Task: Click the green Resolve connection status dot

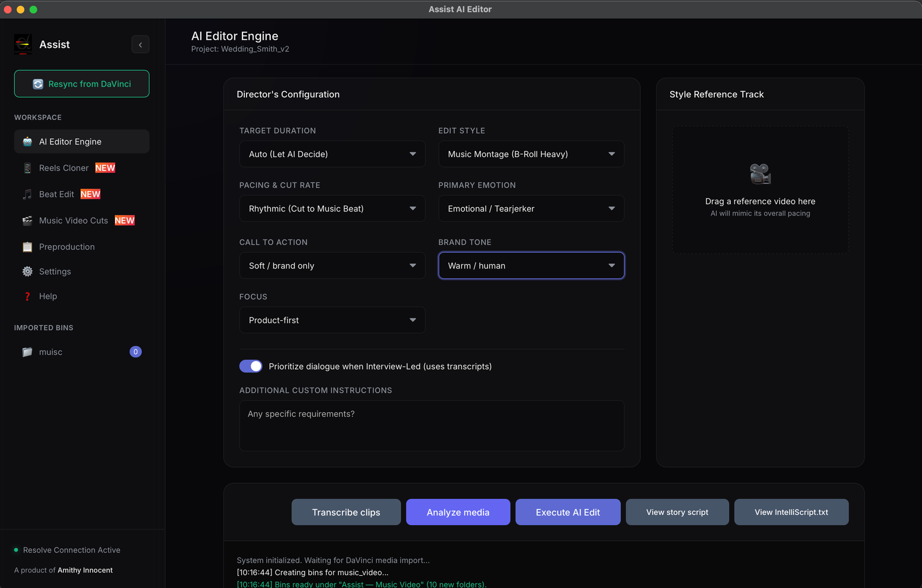Action: click(16, 550)
